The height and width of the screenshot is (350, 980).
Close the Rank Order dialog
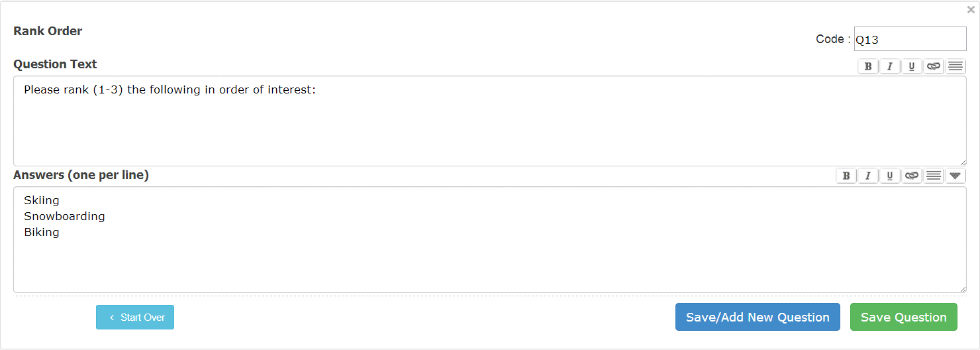click(971, 10)
